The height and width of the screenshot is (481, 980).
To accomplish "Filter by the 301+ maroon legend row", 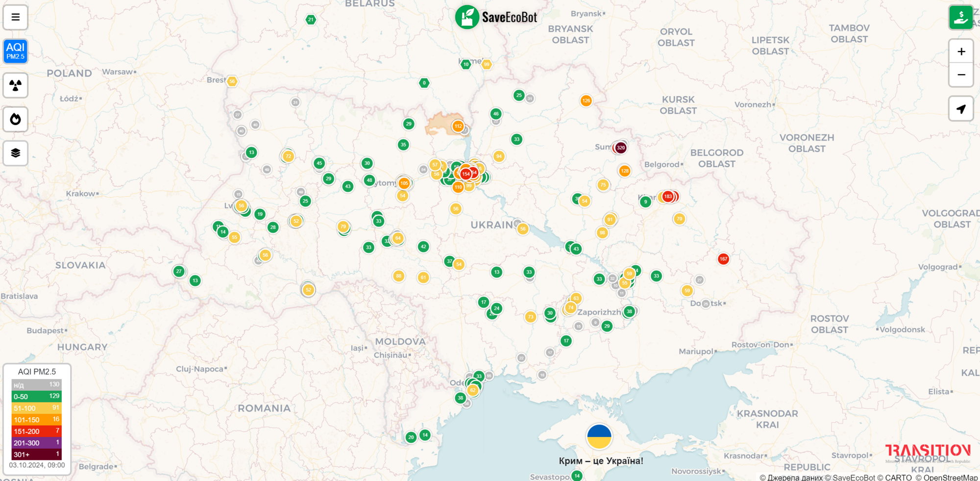I will tap(37, 454).
